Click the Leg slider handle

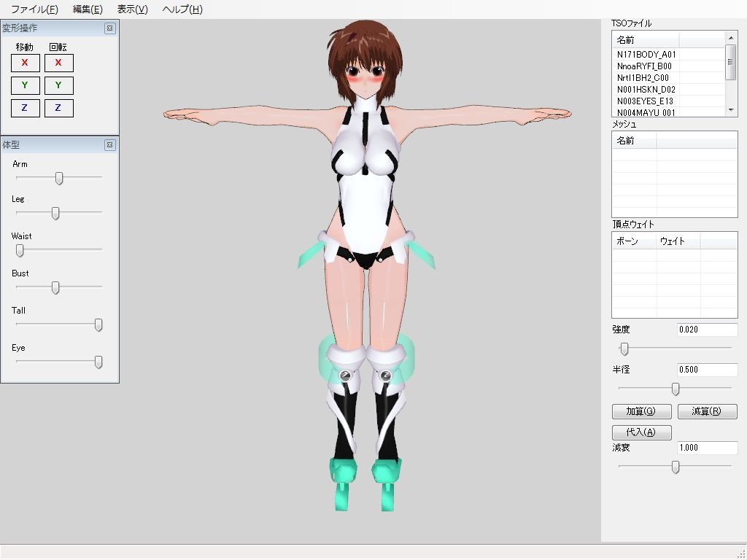[x=55, y=214]
